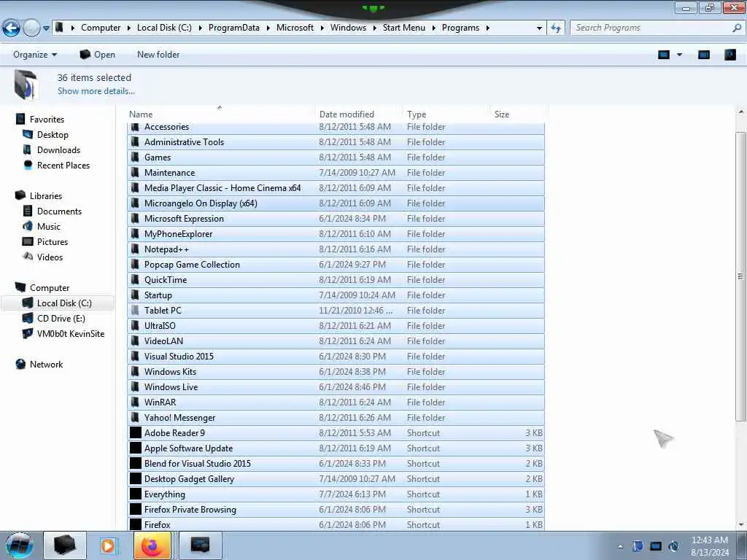Click the search magnifier icon
Viewport: 747px width, 560px height.
(737, 28)
